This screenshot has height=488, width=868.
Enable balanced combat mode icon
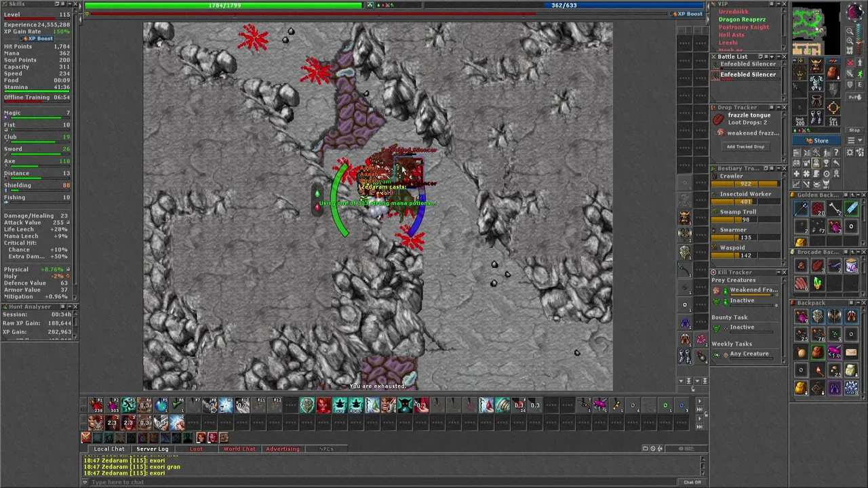[x=850, y=73]
